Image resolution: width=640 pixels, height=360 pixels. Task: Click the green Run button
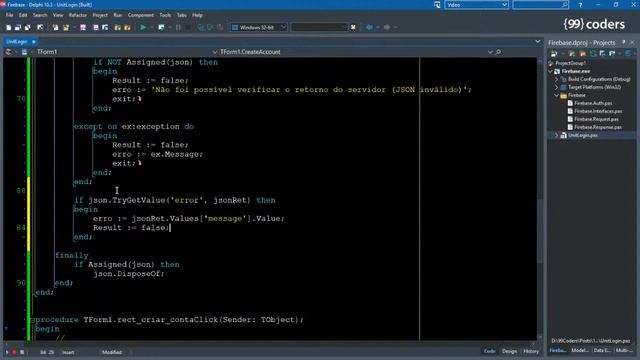click(143, 27)
